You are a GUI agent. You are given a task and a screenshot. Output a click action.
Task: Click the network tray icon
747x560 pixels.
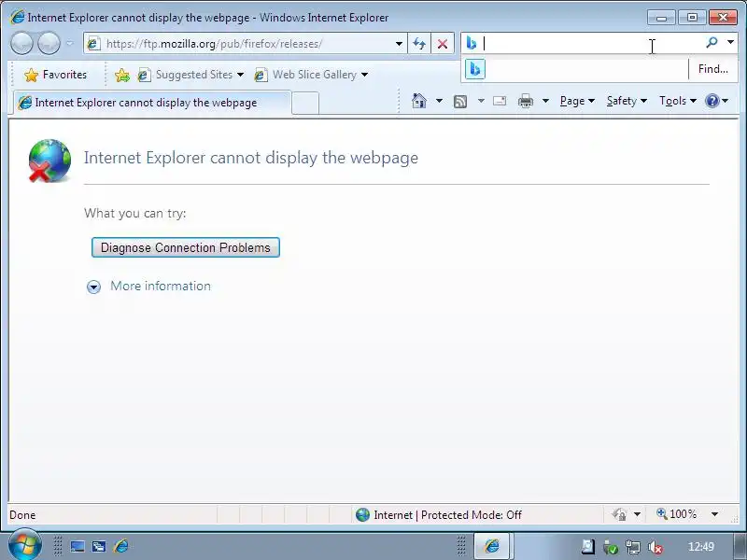(x=633, y=548)
